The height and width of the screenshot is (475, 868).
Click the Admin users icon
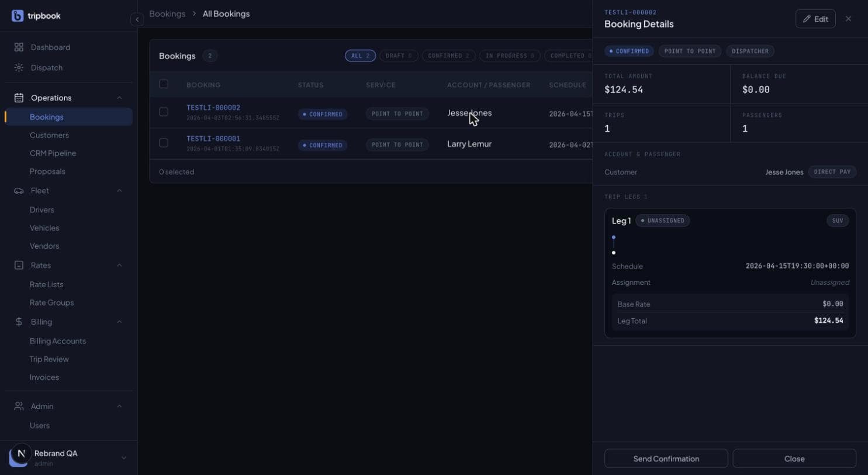[19, 406]
